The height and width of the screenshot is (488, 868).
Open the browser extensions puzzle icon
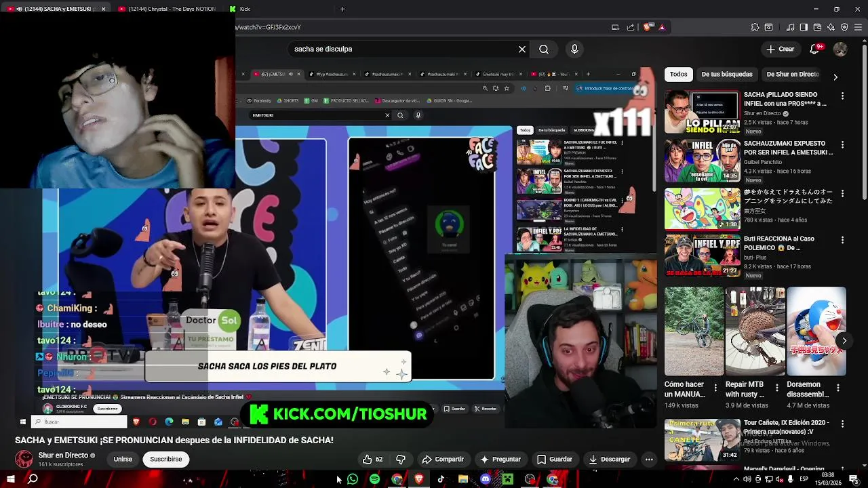click(x=755, y=27)
